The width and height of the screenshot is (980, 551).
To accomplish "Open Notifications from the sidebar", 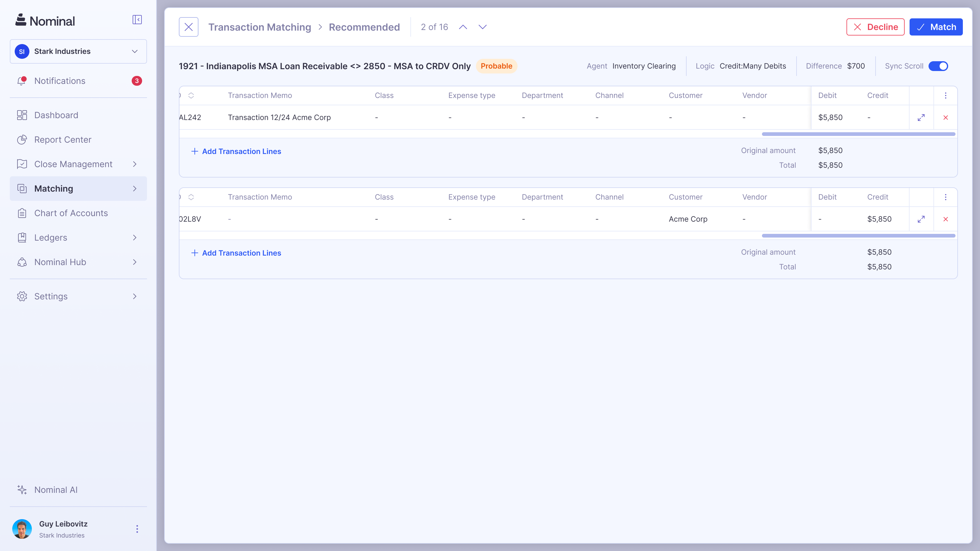I will pos(60,81).
